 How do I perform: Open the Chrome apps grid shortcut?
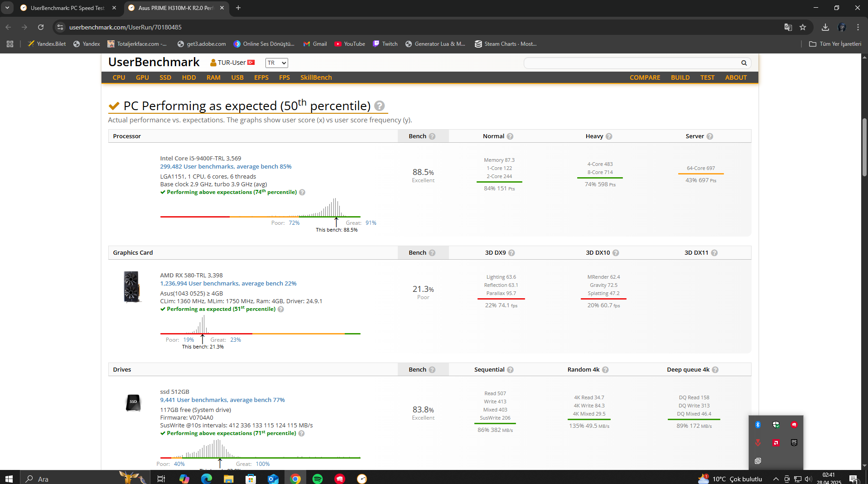pos(10,44)
